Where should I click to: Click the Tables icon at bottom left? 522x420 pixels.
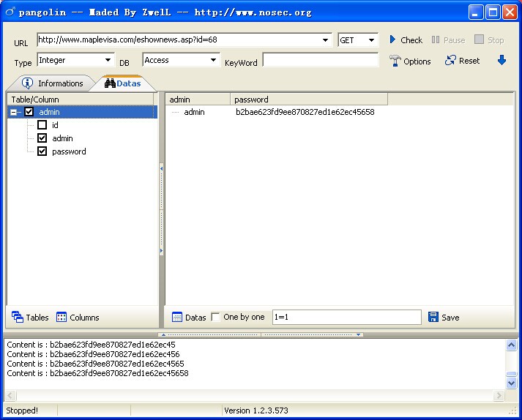point(18,317)
